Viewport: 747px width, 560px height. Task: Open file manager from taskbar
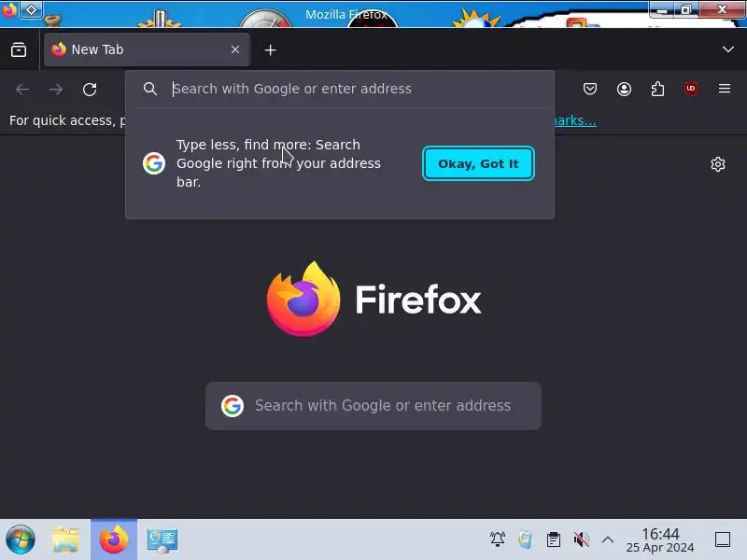(65, 540)
